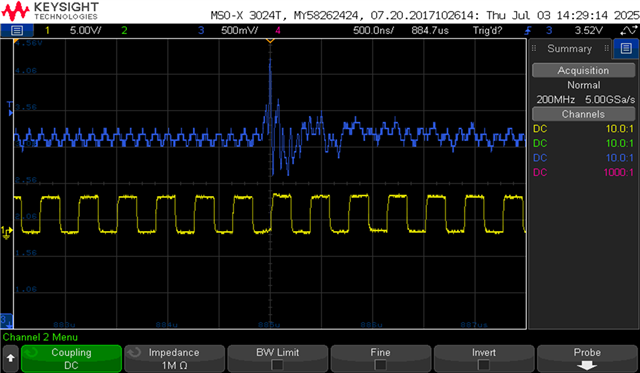This screenshot has height=373, width=640.
Task: Click the channel 1 ground level marker
Action: tap(7, 232)
